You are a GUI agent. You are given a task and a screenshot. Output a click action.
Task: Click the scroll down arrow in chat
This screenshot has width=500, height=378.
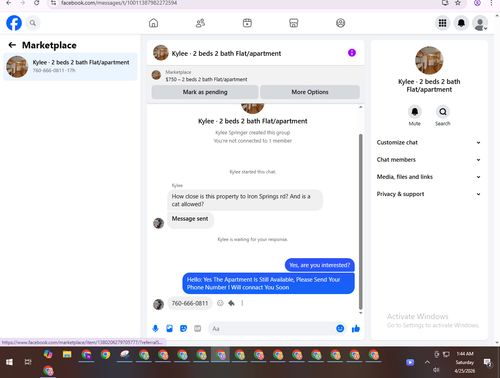360,313
